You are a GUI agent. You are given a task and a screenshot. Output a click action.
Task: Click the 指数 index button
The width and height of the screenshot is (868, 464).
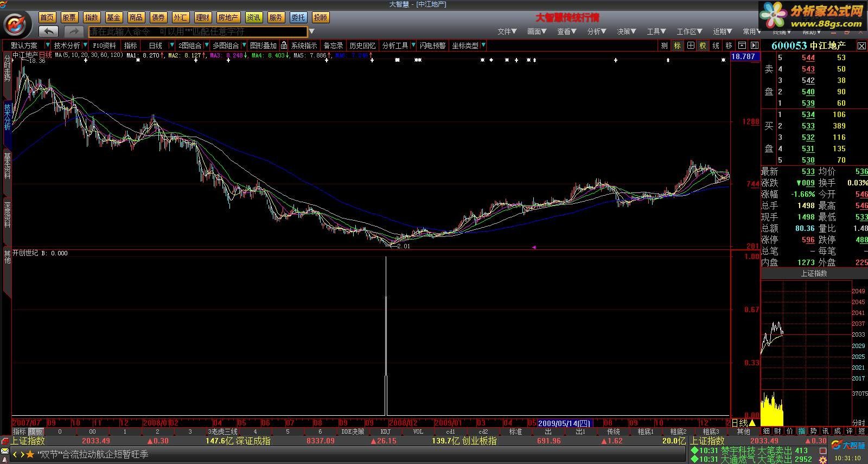click(92, 17)
